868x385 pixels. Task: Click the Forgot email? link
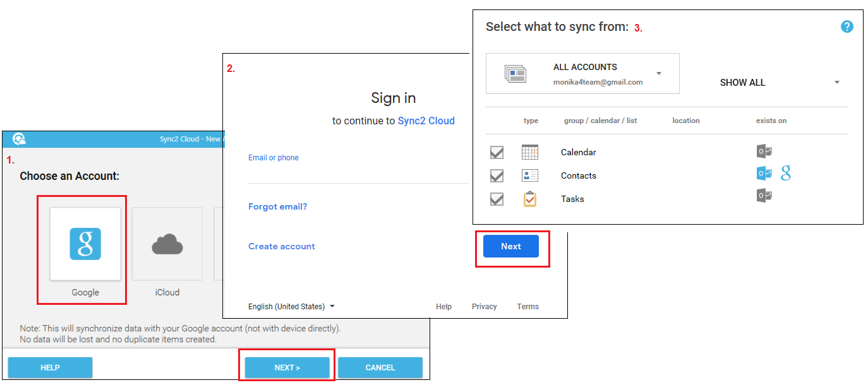point(277,206)
